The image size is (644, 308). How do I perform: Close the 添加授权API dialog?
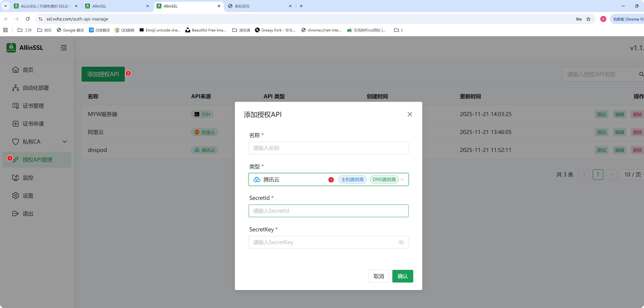(x=409, y=114)
